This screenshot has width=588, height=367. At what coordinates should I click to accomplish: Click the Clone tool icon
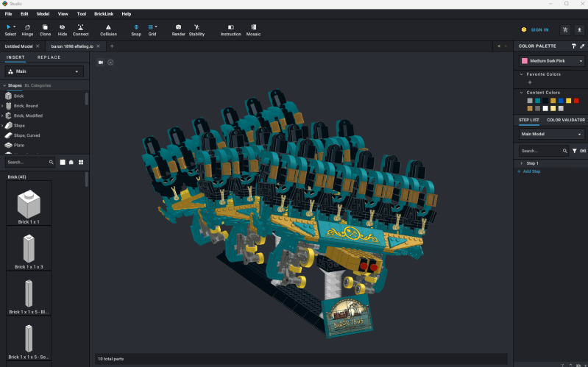pyautogui.click(x=45, y=29)
